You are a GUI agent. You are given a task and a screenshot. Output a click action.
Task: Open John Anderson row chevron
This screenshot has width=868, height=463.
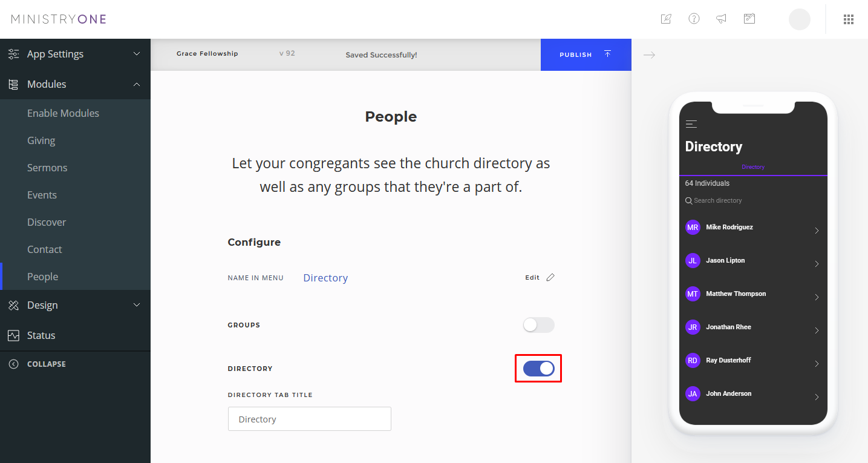[817, 397]
